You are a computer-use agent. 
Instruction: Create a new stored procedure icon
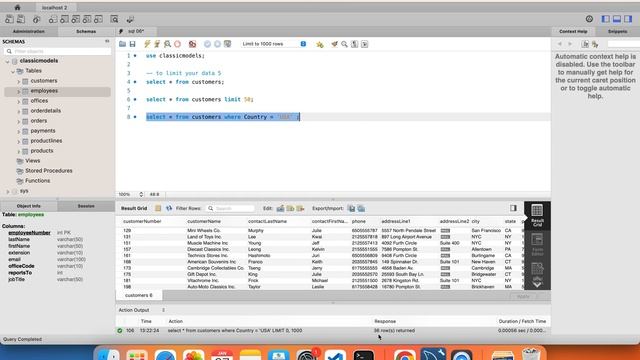pyautogui.click(x=87, y=19)
